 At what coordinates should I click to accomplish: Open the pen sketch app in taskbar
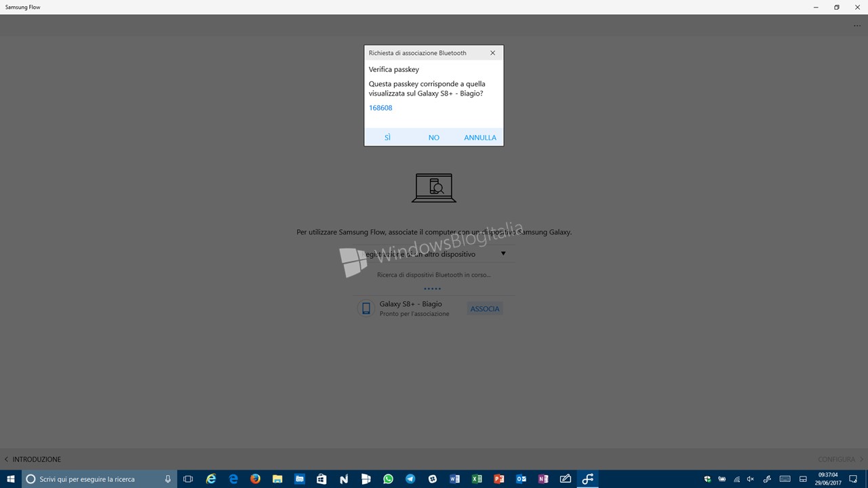pyautogui.click(x=566, y=479)
